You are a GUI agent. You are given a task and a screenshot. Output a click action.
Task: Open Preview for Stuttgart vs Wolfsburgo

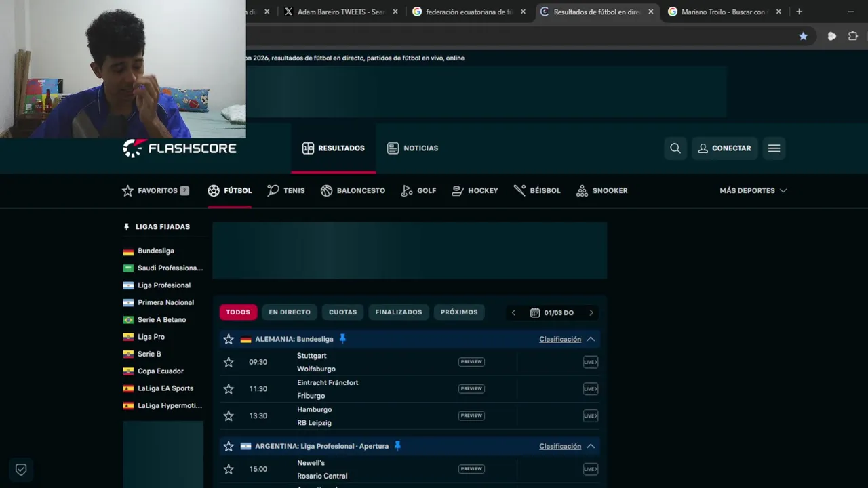coord(471,362)
